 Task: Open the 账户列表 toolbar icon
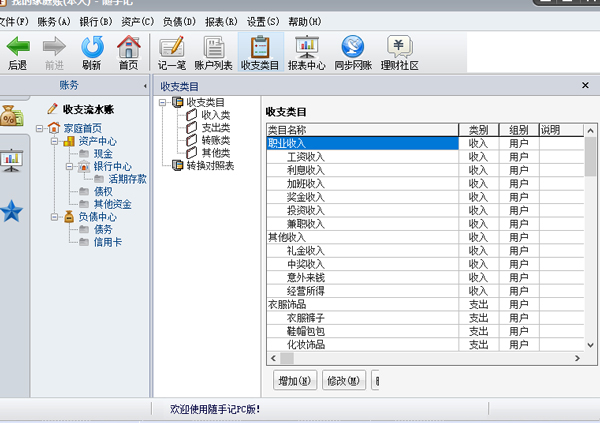pos(214,47)
